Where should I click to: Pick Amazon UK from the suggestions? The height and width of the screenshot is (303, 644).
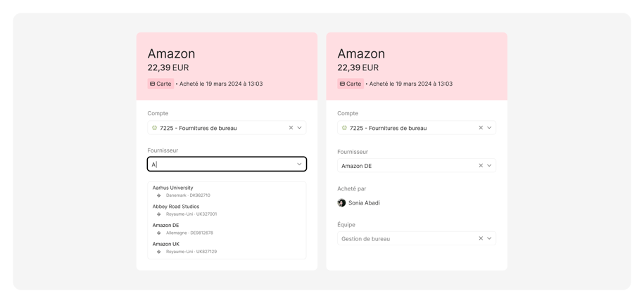click(166, 244)
